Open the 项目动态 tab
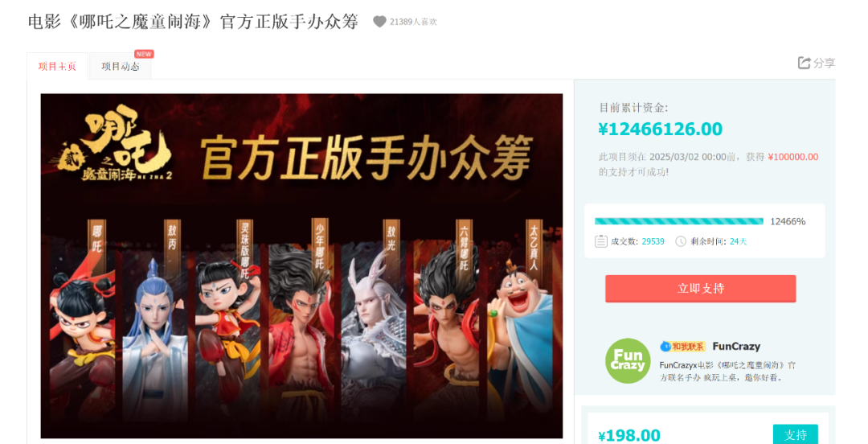The height and width of the screenshot is (444, 868). pos(120,67)
